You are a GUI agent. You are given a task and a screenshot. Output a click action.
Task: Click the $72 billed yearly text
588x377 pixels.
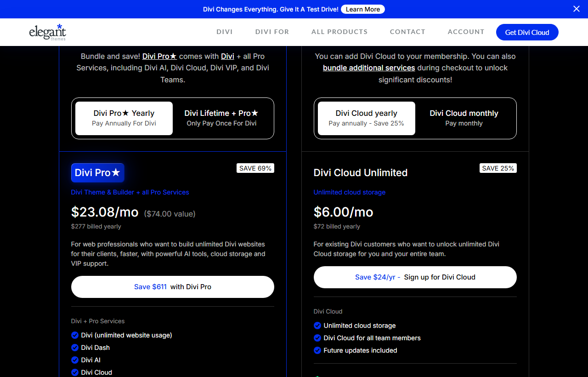(x=337, y=226)
